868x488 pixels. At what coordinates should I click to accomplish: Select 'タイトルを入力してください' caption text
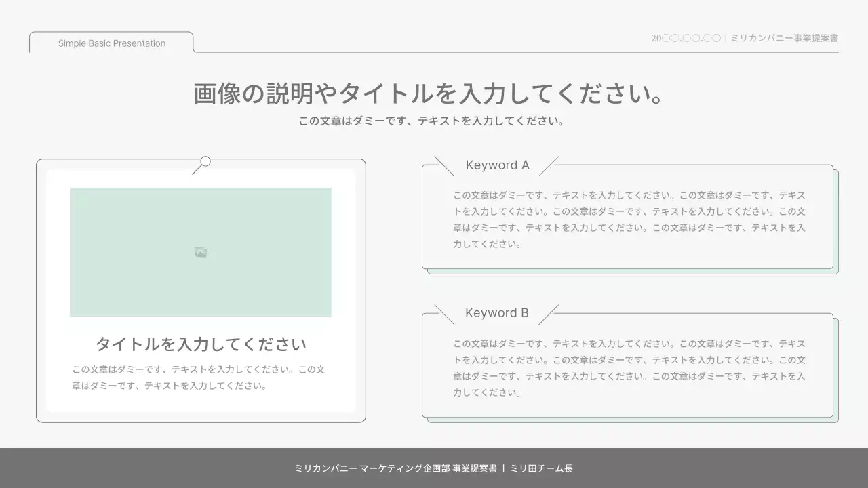coord(200,344)
